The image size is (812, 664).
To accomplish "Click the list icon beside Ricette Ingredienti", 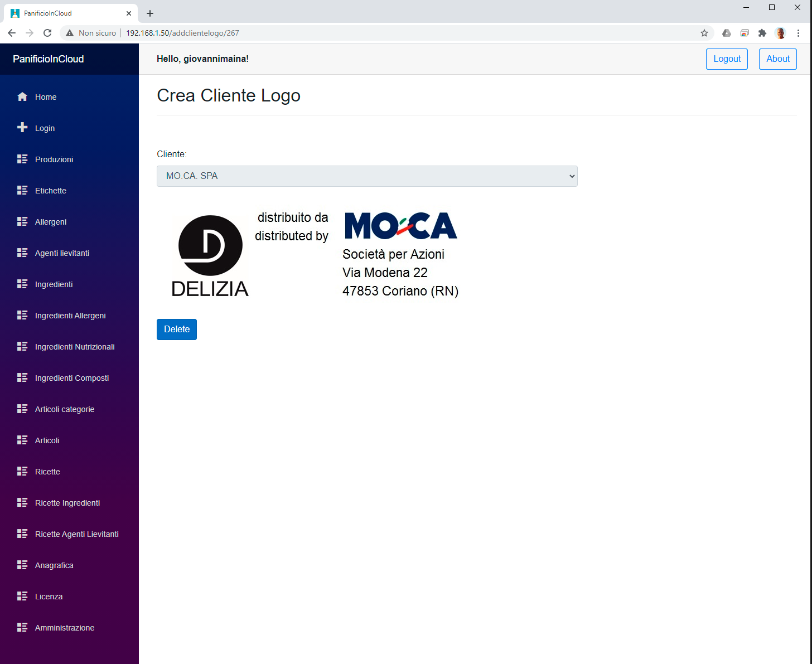I will (22, 502).
